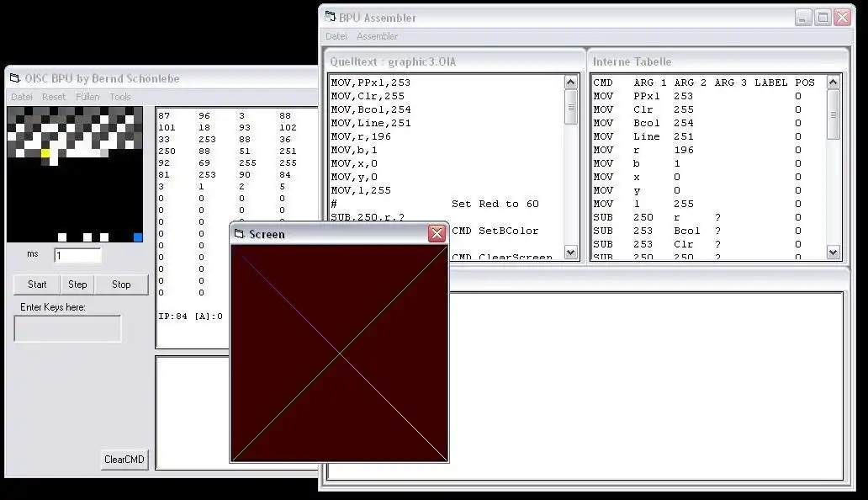Open Füllen menu in OISC BPU window

(x=87, y=96)
